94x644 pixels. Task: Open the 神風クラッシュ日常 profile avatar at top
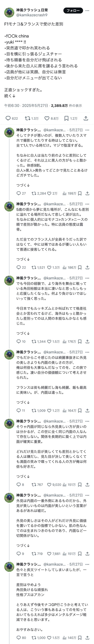tap(9, 12)
